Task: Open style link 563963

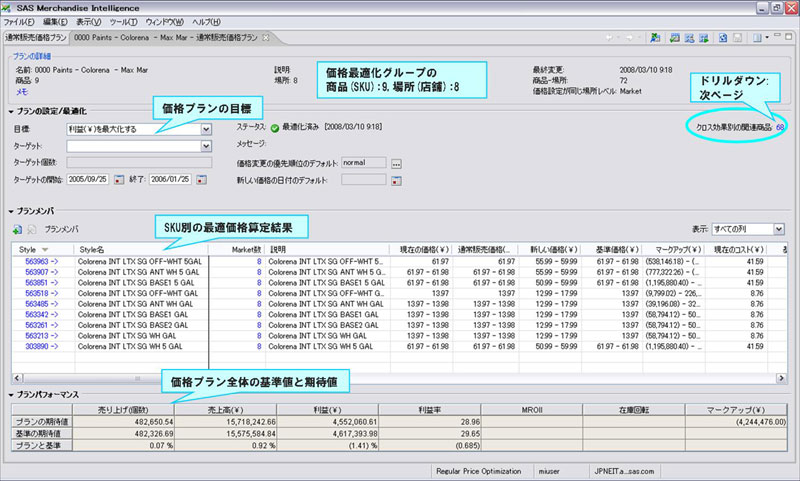Action: 41,261
